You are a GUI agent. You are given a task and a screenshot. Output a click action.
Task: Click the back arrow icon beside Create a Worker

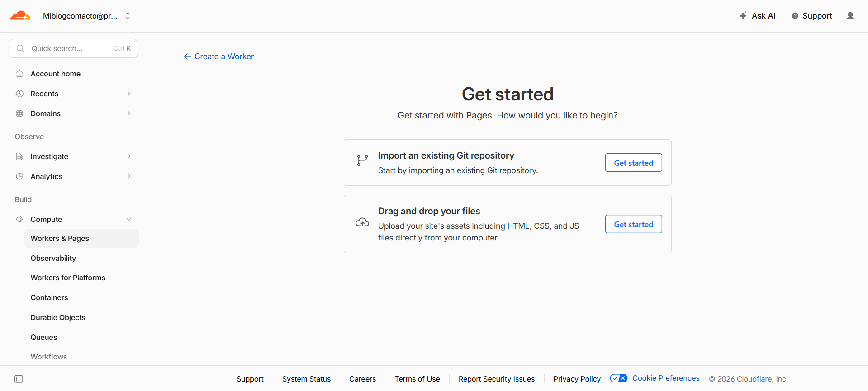(187, 57)
